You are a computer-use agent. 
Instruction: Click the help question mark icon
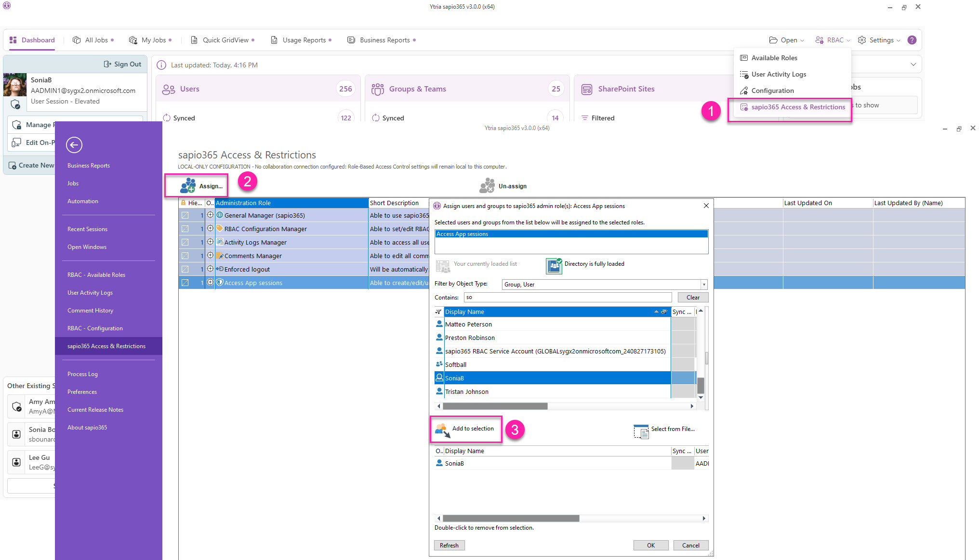tap(912, 40)
